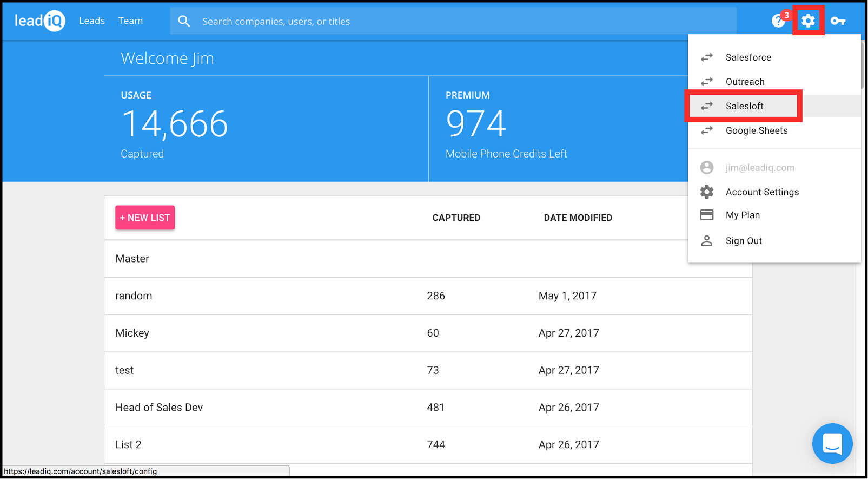Select Outreach from the dropdown menu
868x479 pixels.
pos(774,82)
